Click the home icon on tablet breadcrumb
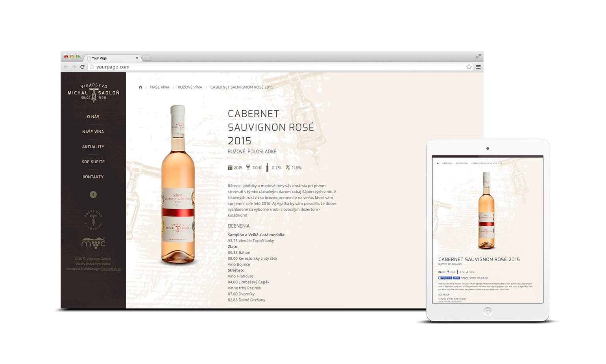Screen dimensions: 606x364 coord(438,163)
